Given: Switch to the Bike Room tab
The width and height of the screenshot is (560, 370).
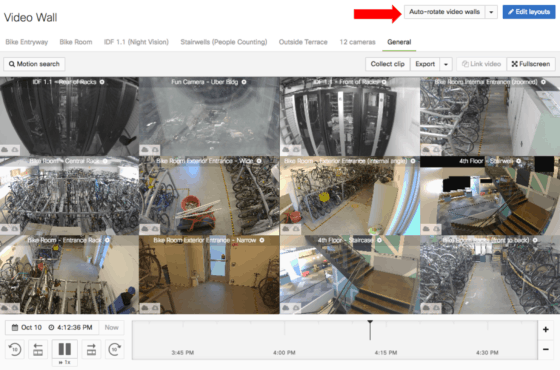Looking at the screenshot, I should 76,42.
